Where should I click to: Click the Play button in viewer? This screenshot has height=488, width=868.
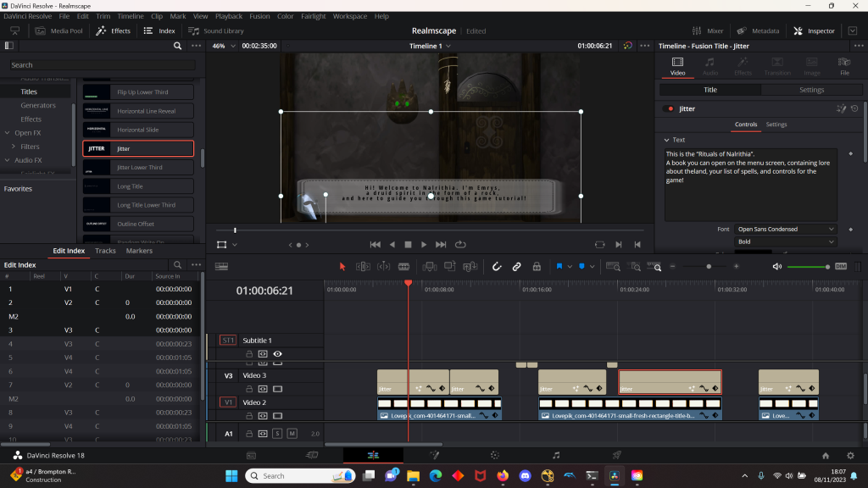(424, 245)
